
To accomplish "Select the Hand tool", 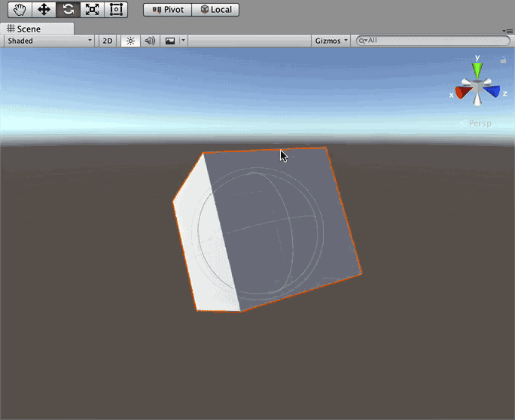I will [x=20, y=10].
